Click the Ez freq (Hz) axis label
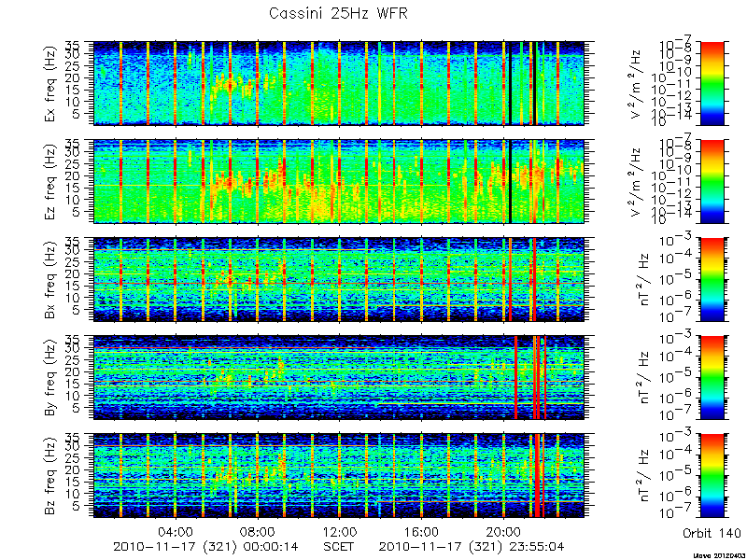 point(51,182)
